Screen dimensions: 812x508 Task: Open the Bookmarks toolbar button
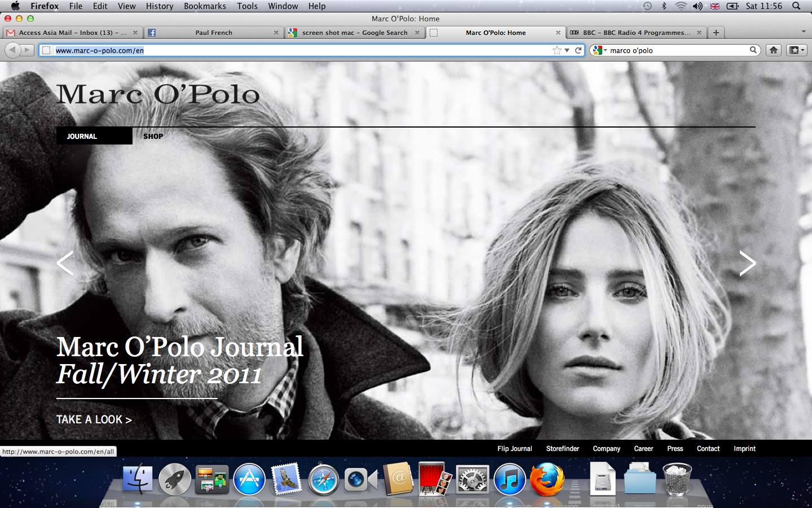(796, 50)
